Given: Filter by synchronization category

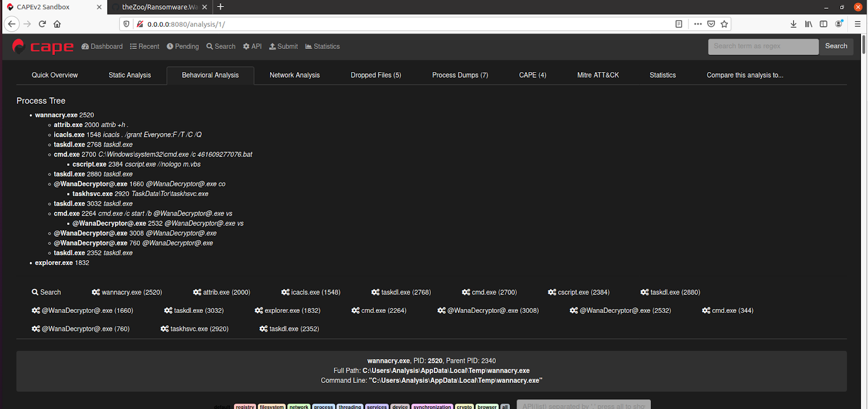Looking at the screenshot, I should (x=432, y=406).
